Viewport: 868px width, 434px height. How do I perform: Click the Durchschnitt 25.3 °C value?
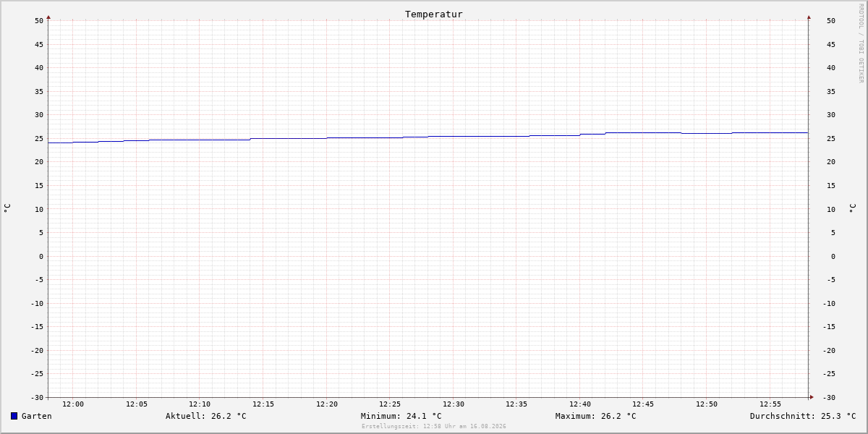pos(803,416)
